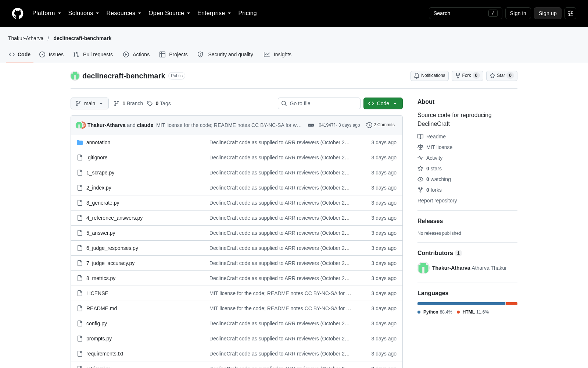Viewport: 588px width, 368px height.
Task: Focus the header Search box
Action: [x=465, y=13]
